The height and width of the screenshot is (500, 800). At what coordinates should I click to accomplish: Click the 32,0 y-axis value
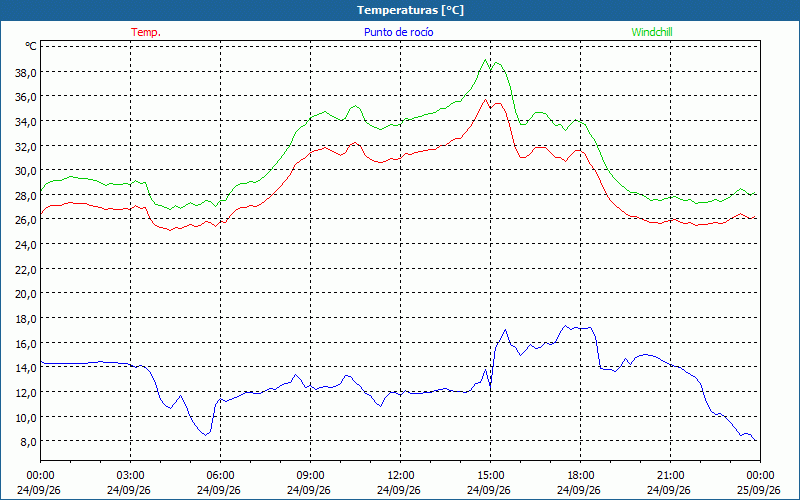27,146
